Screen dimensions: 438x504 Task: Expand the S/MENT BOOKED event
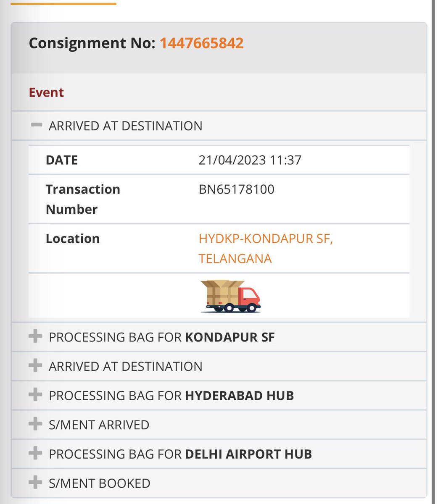(219, 483)
